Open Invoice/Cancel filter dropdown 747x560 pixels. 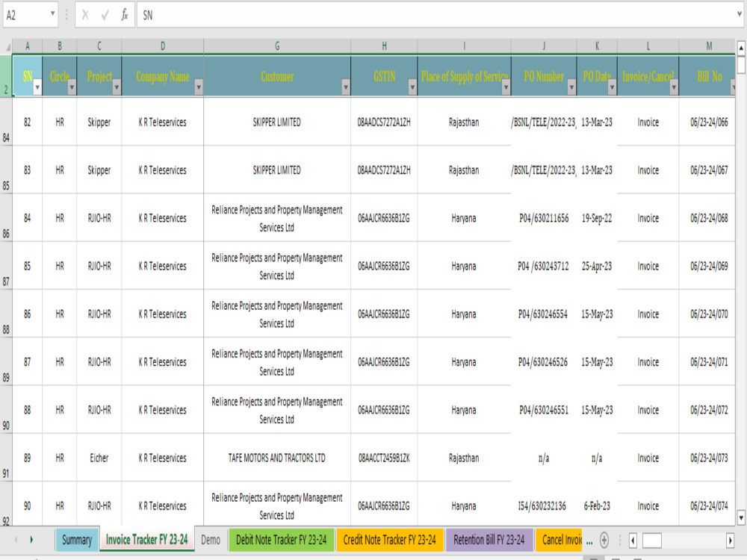(673, 87)
